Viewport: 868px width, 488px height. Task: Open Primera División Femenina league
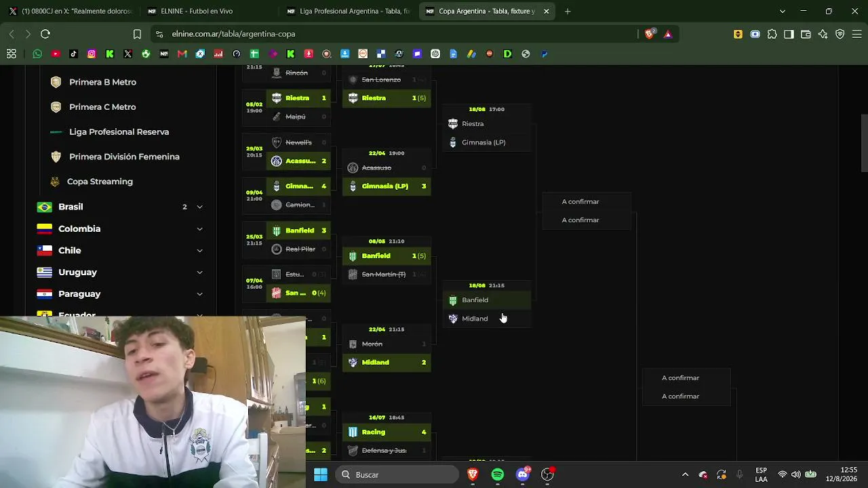pos(124,157)
